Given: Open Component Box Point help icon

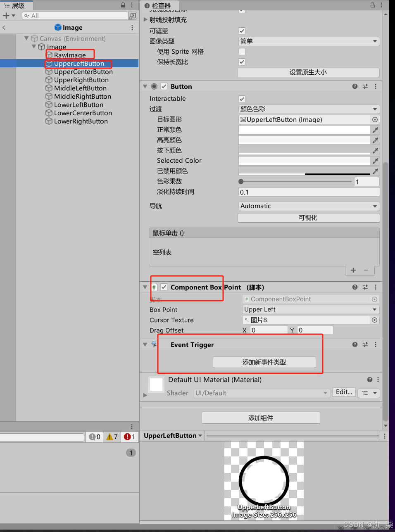Looking at the screenshot, I should click(355, 287).
